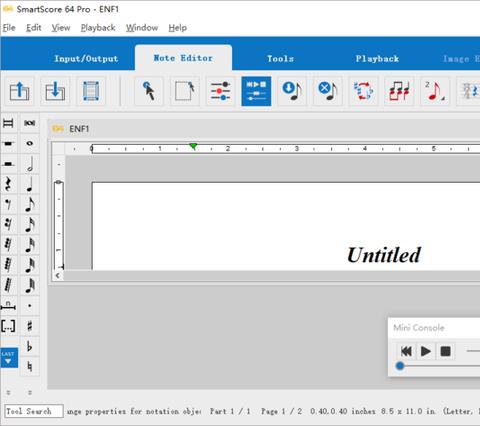Select the flat accidental
The height and width of the screenshot is (426, 480).
pyautogui.click(x=30, y=347)
